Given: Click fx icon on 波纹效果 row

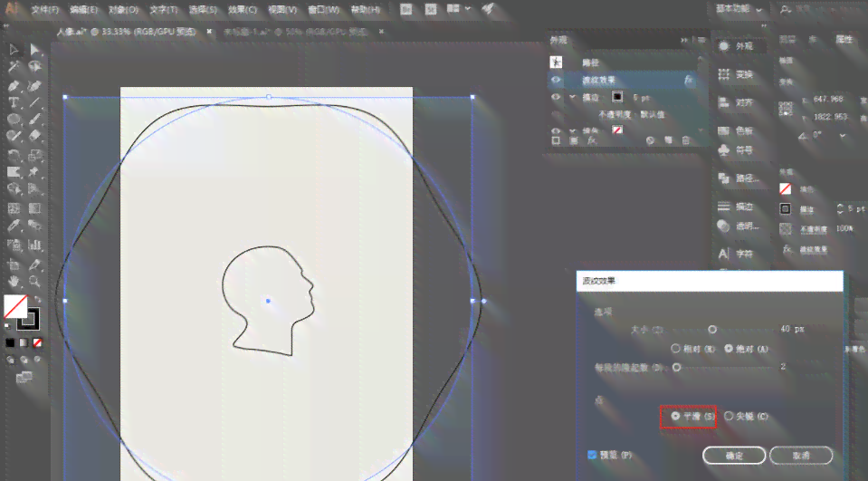Looking at the screenshot, I should (688, 80).
